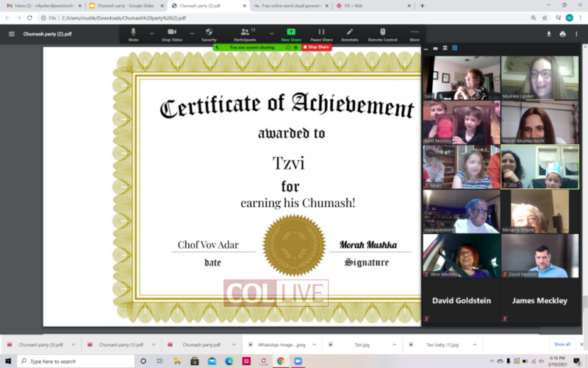588x368 pixels.
Task: Open the Annotate tool
Action: tap(350, 34)
